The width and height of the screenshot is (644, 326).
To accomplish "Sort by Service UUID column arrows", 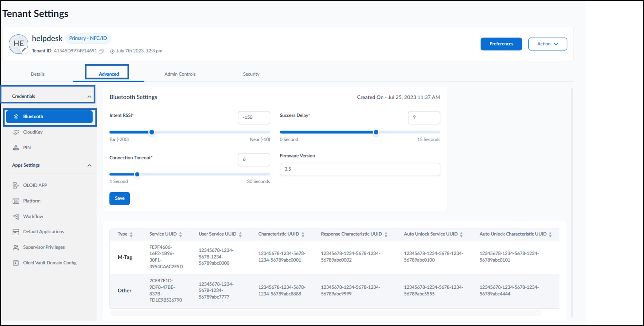I will click(181, 235).
